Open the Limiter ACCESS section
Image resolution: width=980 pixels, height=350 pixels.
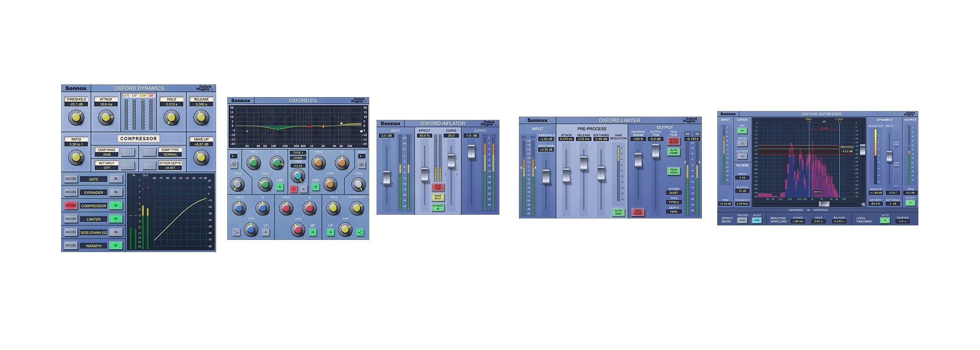(70, 218)
